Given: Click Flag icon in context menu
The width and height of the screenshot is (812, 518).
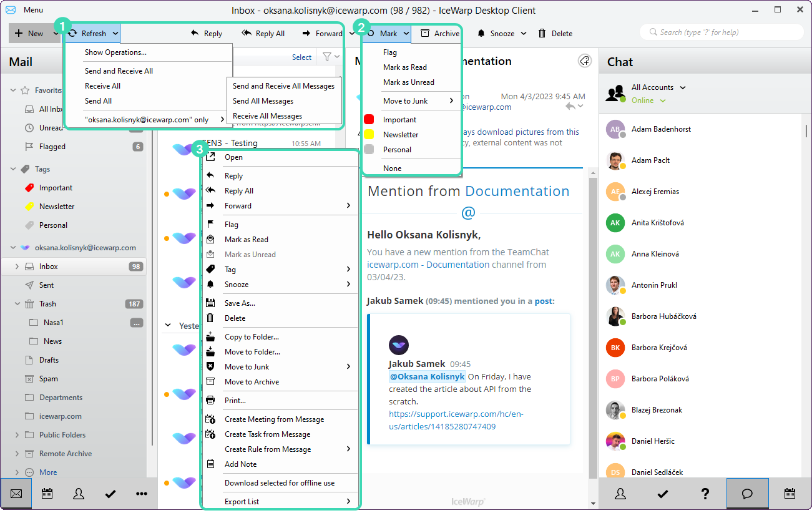Looking at the screenshot, I should click(210, 225).
